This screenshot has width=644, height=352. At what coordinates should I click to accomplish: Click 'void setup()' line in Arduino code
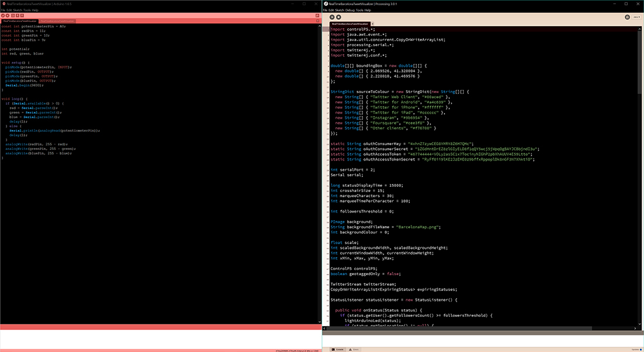tap(15, 63)
